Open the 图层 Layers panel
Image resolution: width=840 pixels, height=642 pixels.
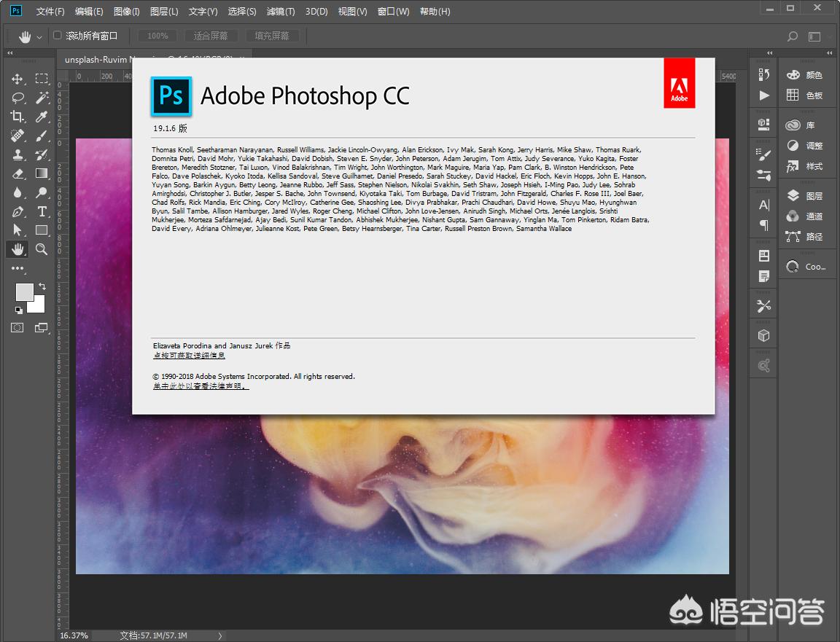806,196
